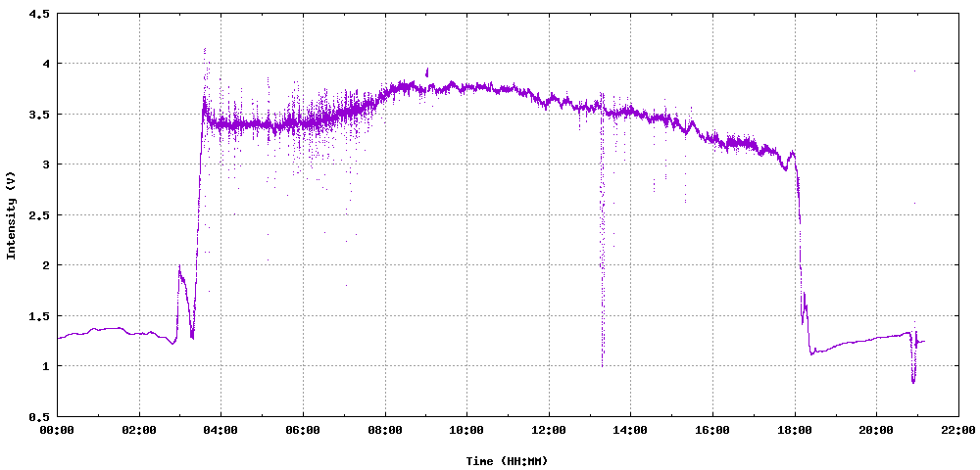Viewport: 980px width, 470px height.
Task: Click the x-axis tick label 04:00
Action: (x=221, y=430)
